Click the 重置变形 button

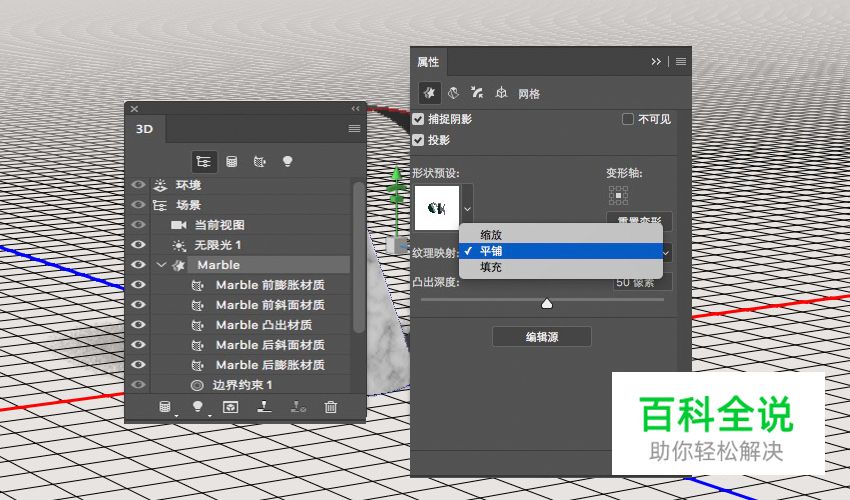639,221
